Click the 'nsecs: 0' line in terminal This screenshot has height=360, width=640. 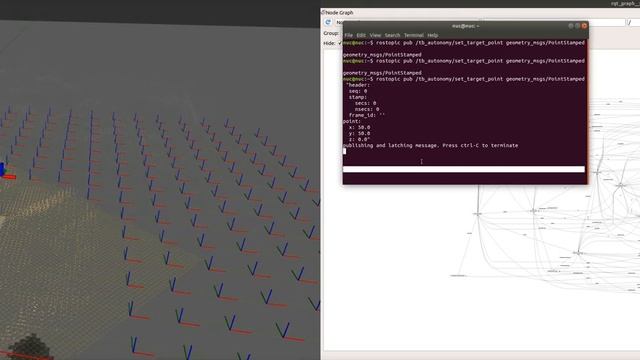[x=367, y=109]
